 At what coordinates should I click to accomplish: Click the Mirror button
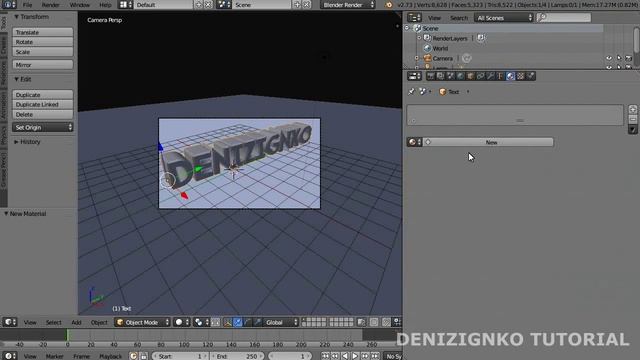(x=42, y=65)
